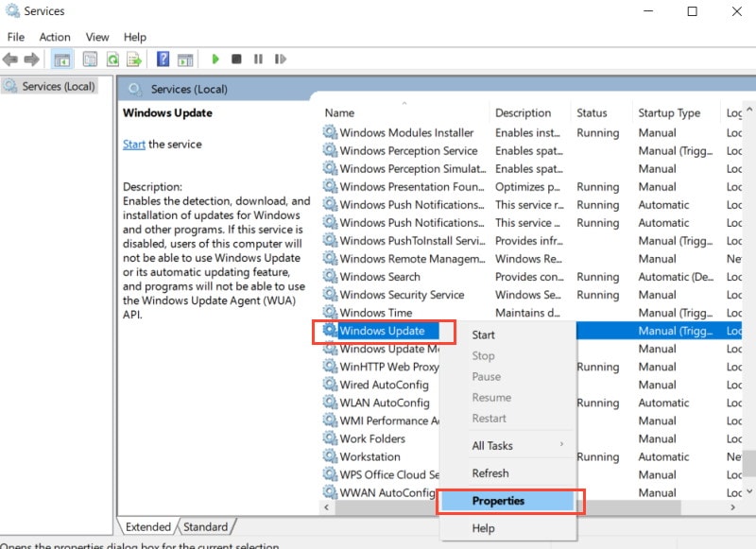
Task: Sort by the Description column header
Action: click(529, 112)
